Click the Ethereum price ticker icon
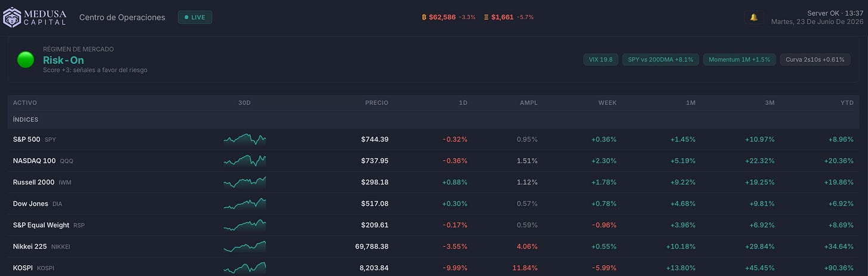 (x=486, y=17)
